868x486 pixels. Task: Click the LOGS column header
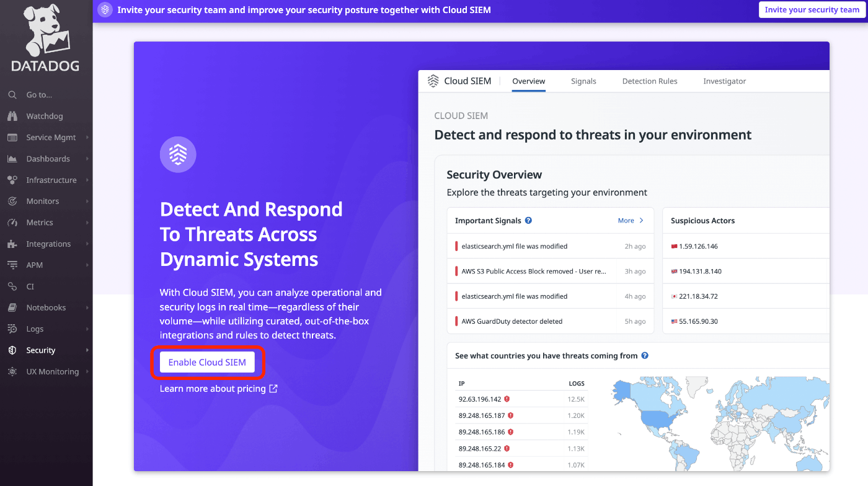[577, 384]
